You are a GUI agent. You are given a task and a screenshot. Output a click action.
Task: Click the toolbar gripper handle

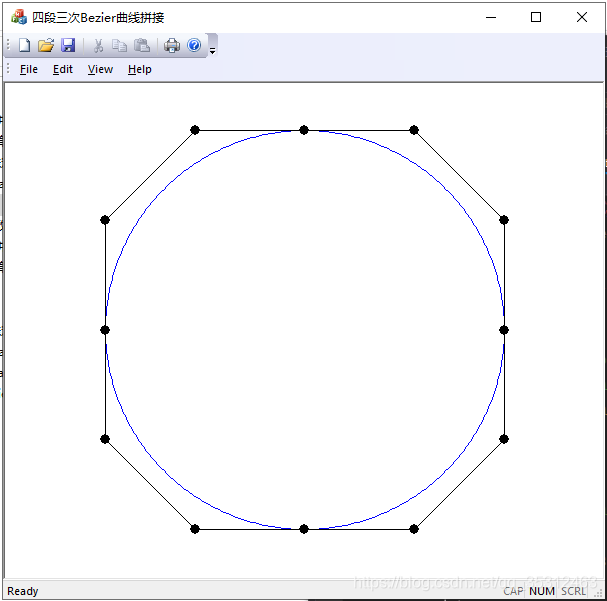8,45
